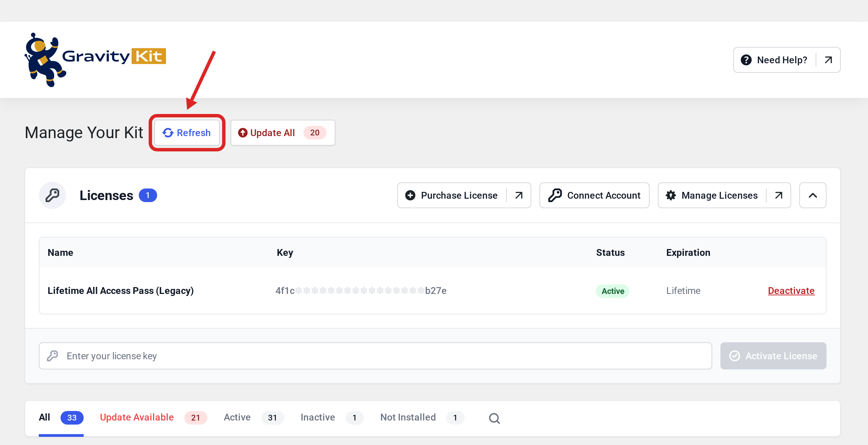Click the Expiration column header
868x445 pixels.
point(688,252)
